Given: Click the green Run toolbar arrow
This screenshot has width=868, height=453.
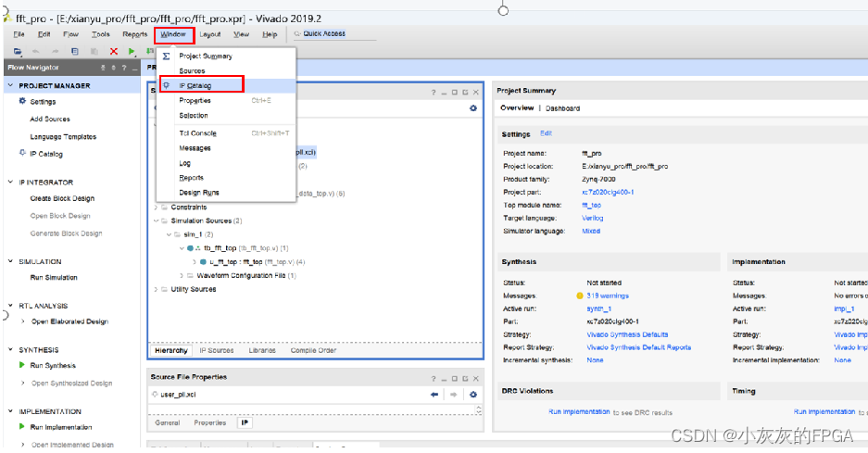Looking at the screenshot, I should tap(132, 52).
